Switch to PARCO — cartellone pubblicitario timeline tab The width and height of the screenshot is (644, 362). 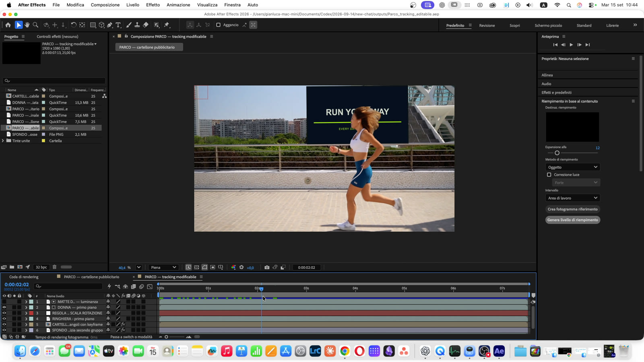pyautogui.click(x=91, y=277)
